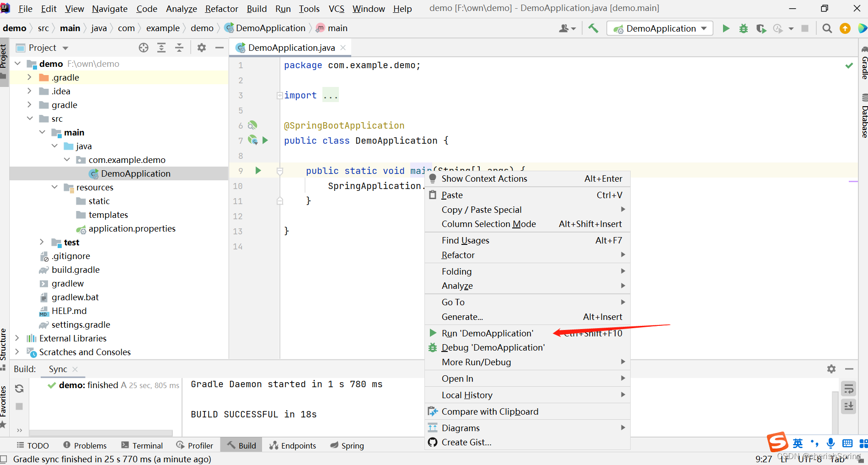Image resolution: width=868 pixels, height=465 pixels.
Task: Open Build panel settings gear
Action: pyautogui.click(x=831, y=369)
